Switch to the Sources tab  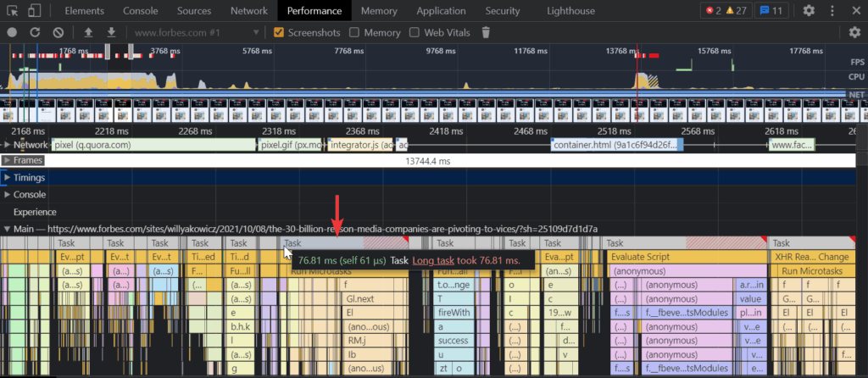pos(195,10)
